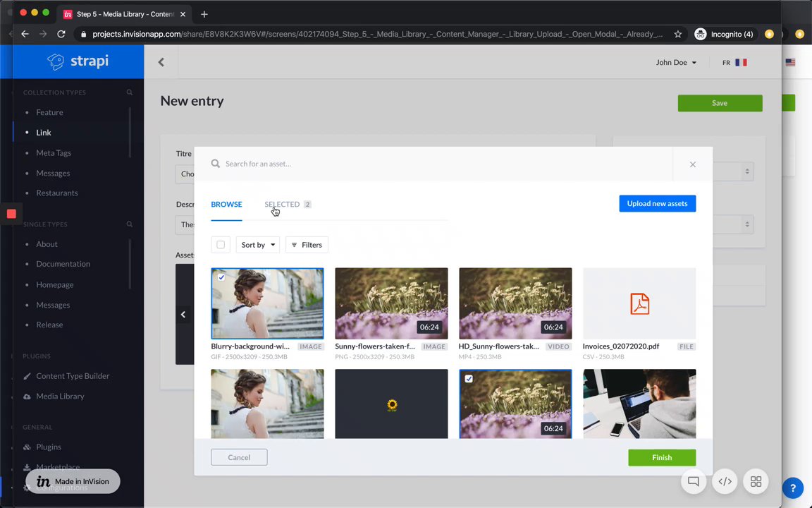Open Homepage under Single Types

pos(55,284)
